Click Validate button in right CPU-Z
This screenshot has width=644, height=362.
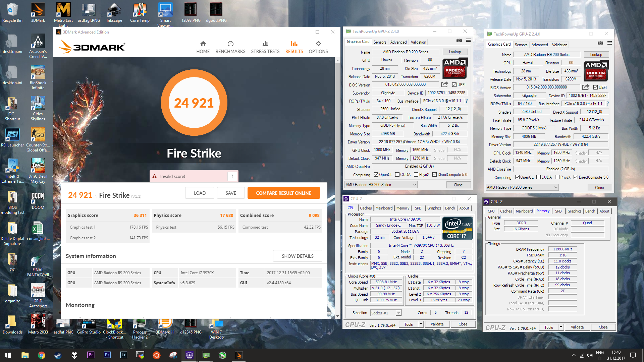(x=577, y=327)
